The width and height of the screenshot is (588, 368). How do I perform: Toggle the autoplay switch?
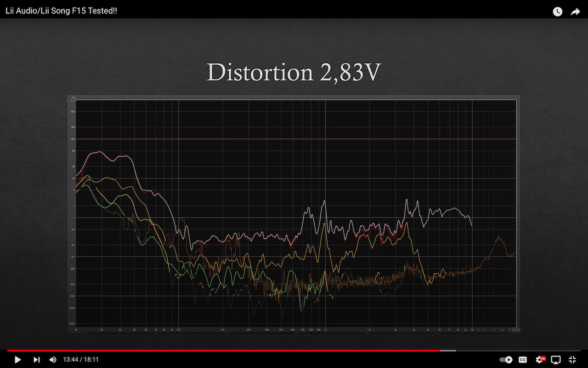506,360
